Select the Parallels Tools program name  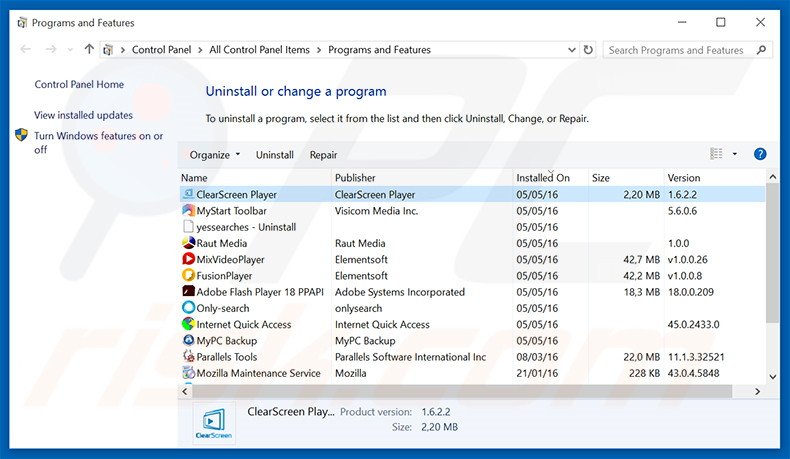[x=227, y=357]
